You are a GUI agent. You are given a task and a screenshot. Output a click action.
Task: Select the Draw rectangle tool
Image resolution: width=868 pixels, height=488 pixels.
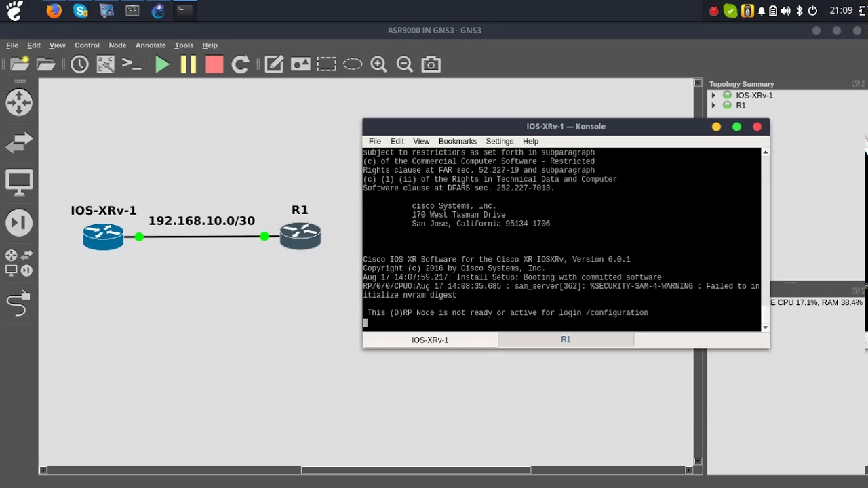coord(326,64)
